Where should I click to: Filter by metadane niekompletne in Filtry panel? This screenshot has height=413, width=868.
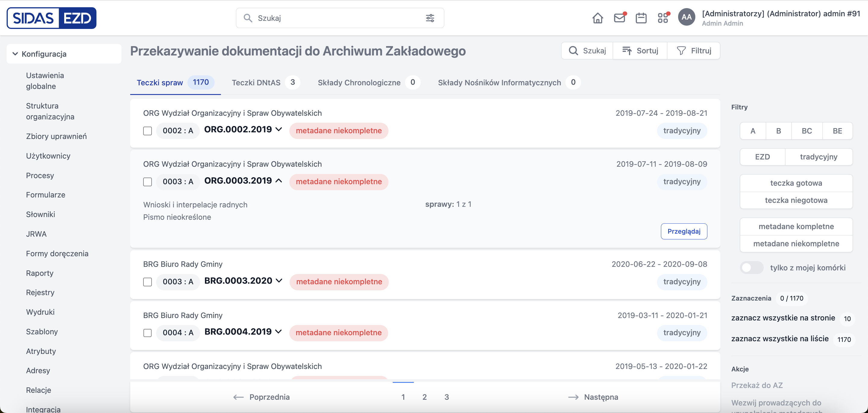(796, 244)
